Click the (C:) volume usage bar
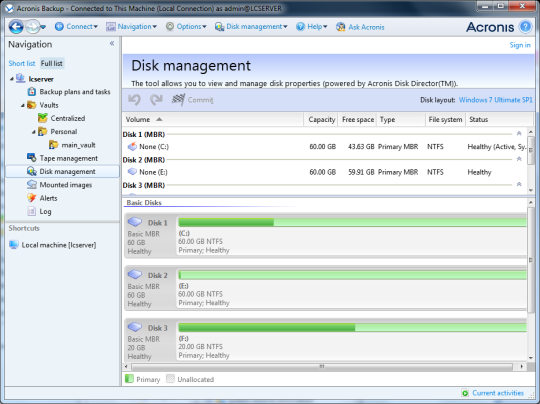This screenshot has height=404, width=540. point(352,222)
